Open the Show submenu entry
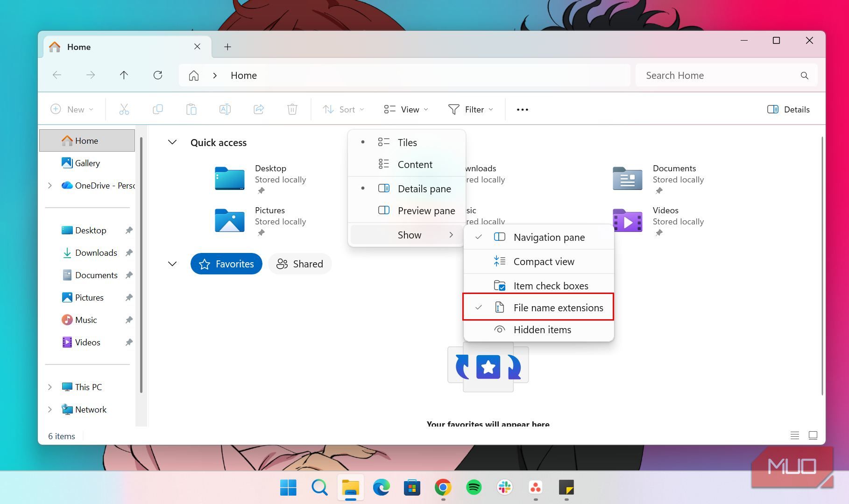Screen dimensions: 849x504 coord(407,235)
